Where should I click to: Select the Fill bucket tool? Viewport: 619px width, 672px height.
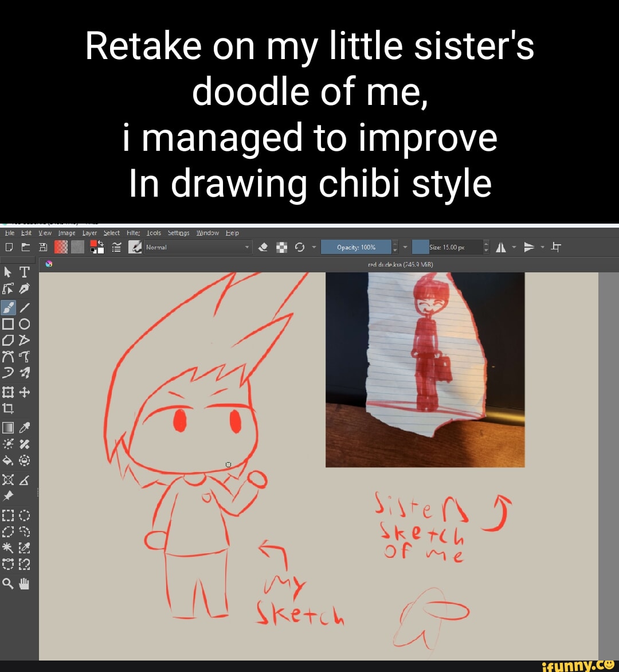(x=8, y=460)
